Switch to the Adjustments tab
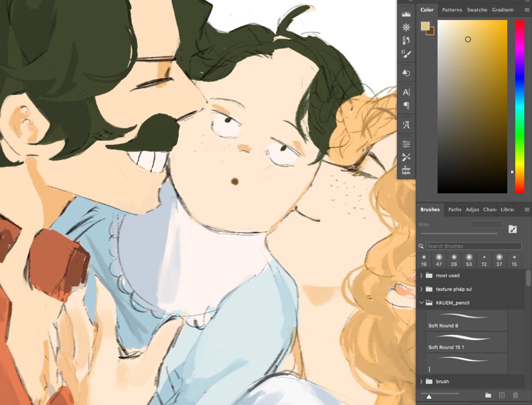 click(x=472, y=209)
